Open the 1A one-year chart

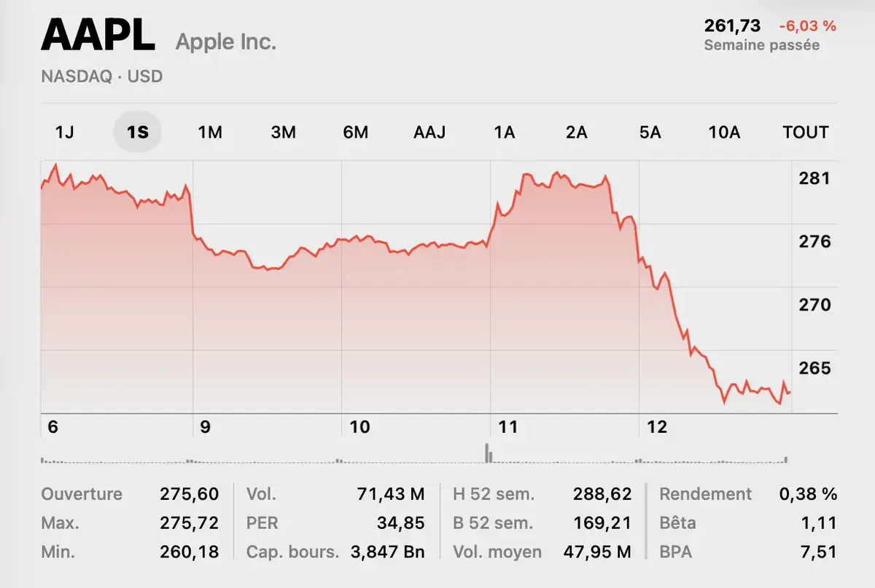coord(505,132)
